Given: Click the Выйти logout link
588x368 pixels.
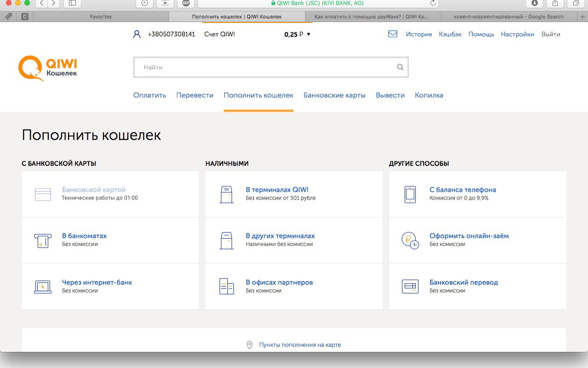Looking at the screenshot, I should pos(551,34).
